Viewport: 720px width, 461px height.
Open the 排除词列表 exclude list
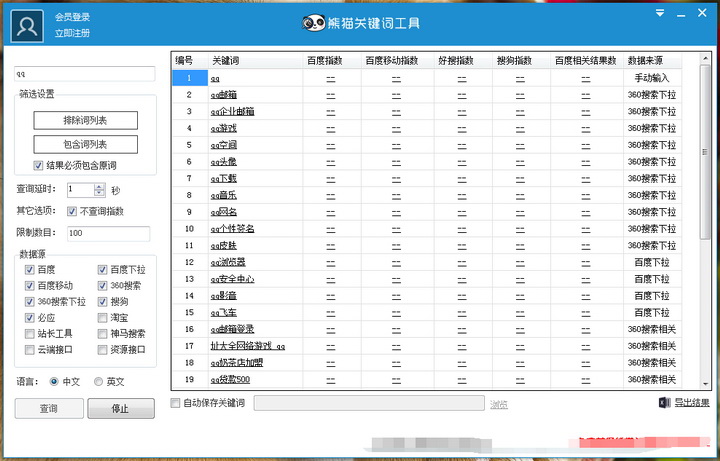85,120
